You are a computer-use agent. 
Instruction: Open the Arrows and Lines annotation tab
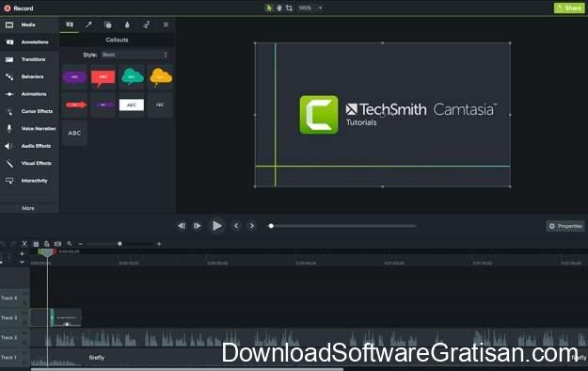click(88, 24)
